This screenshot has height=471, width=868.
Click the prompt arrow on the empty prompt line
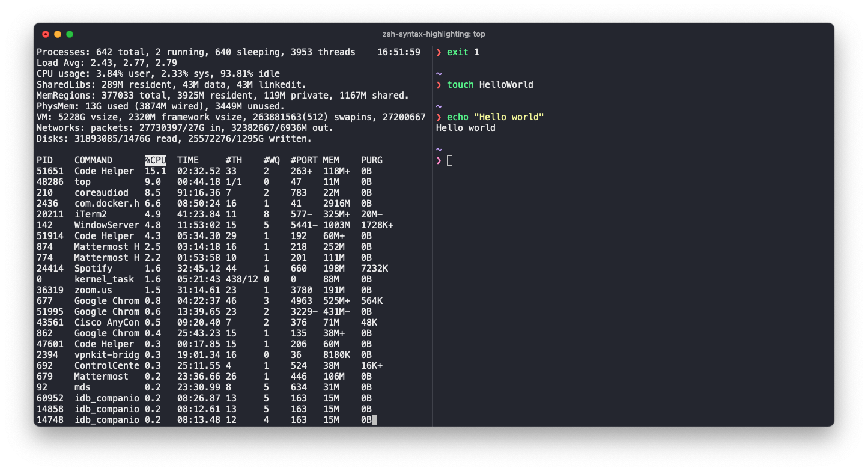click(x=439, y=160)
